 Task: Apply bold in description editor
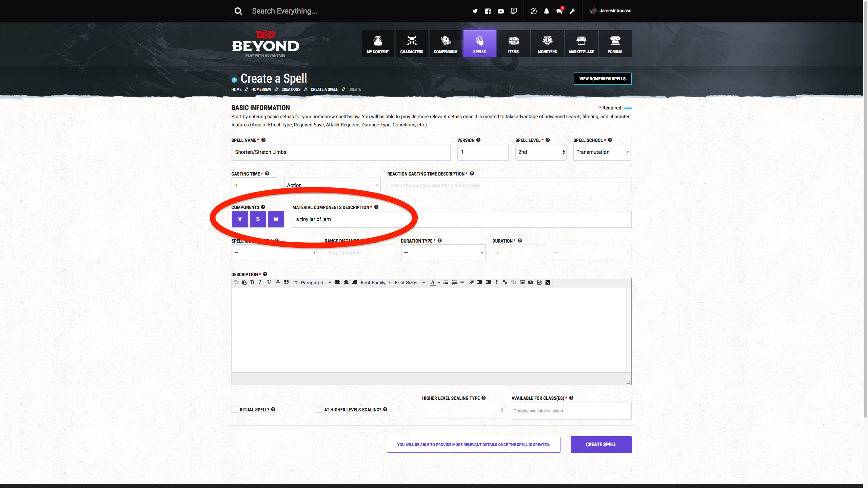pyautogui.click(x=252, y=282)
